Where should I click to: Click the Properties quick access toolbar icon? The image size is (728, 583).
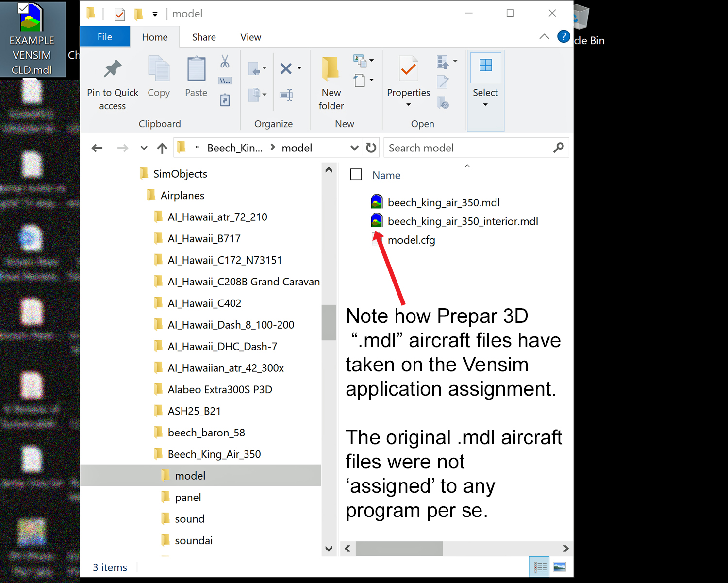(119, 14)
